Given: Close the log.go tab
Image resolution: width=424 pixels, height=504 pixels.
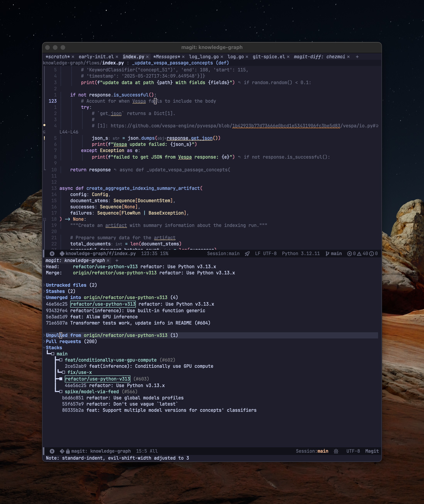Looking at the screenshot, I should point(247,57).
